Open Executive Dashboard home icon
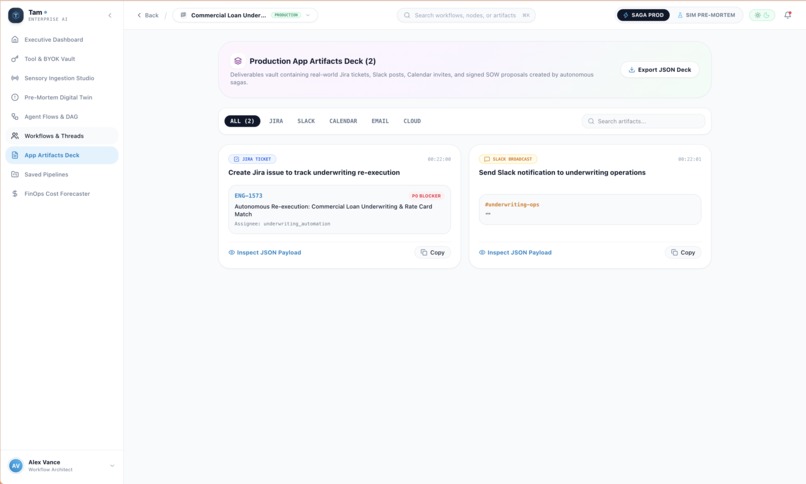806x484 pixels. 15,40
